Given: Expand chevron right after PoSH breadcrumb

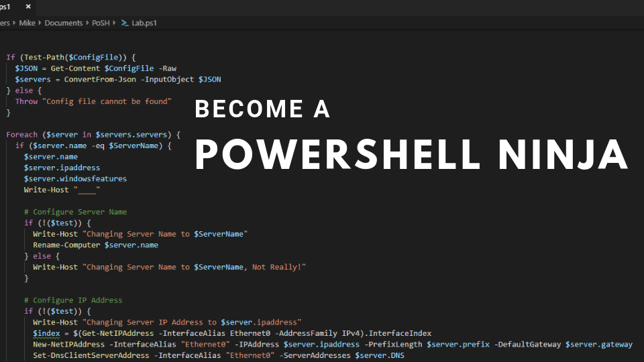Looking at the screenshot, I should (x=115, y=23).
